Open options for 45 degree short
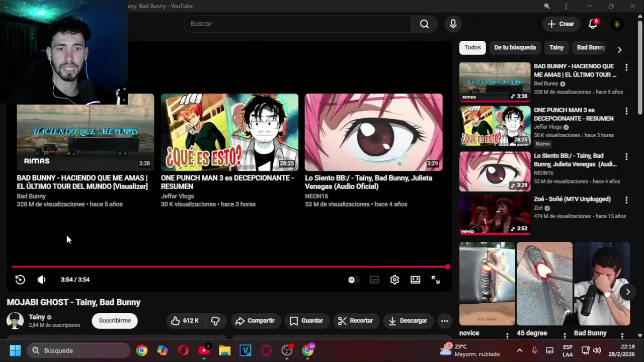The image size is (644, 362). tap(565, 335)
